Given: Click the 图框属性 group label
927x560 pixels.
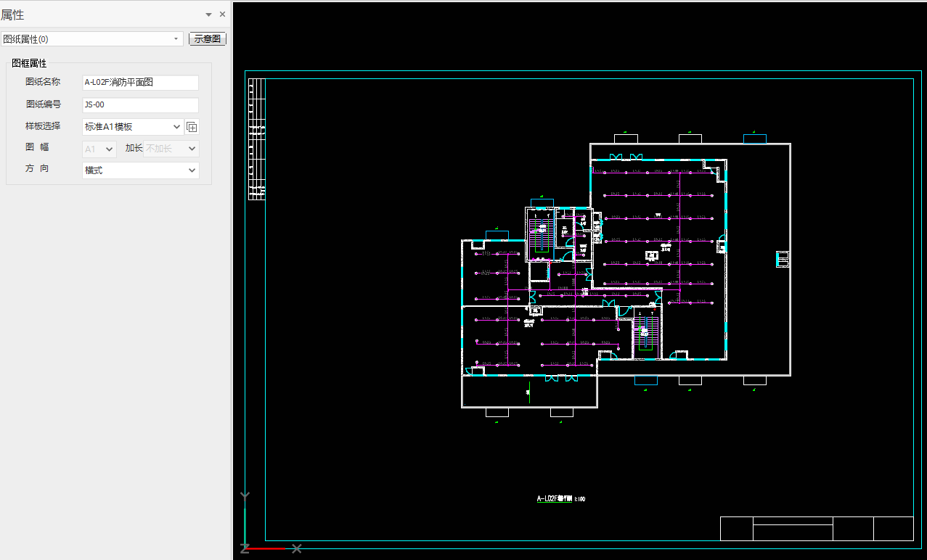Looking at the screenshot, I should (29, 64).
